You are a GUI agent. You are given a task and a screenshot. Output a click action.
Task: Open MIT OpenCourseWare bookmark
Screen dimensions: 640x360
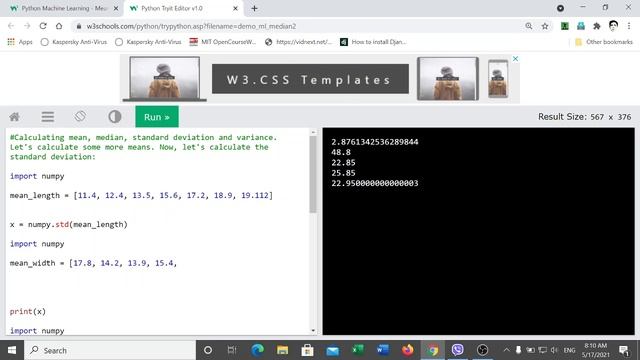click(223, 42)
